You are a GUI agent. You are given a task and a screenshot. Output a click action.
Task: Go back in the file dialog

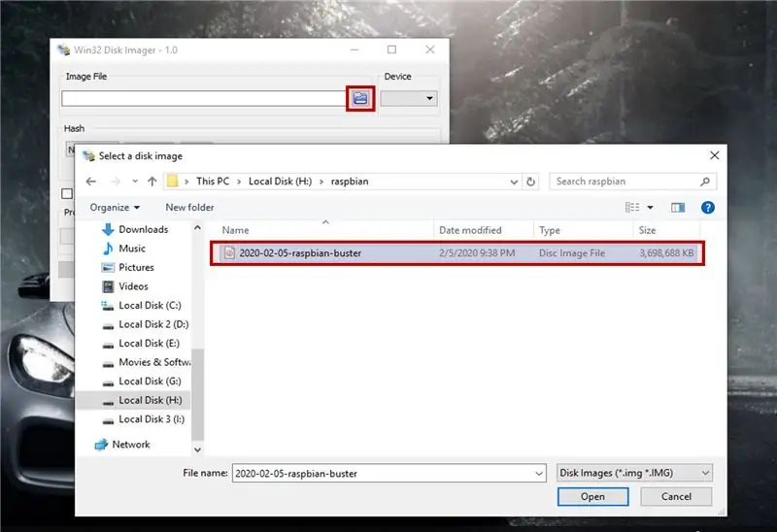pyautogui.click(x=91, y=182)
